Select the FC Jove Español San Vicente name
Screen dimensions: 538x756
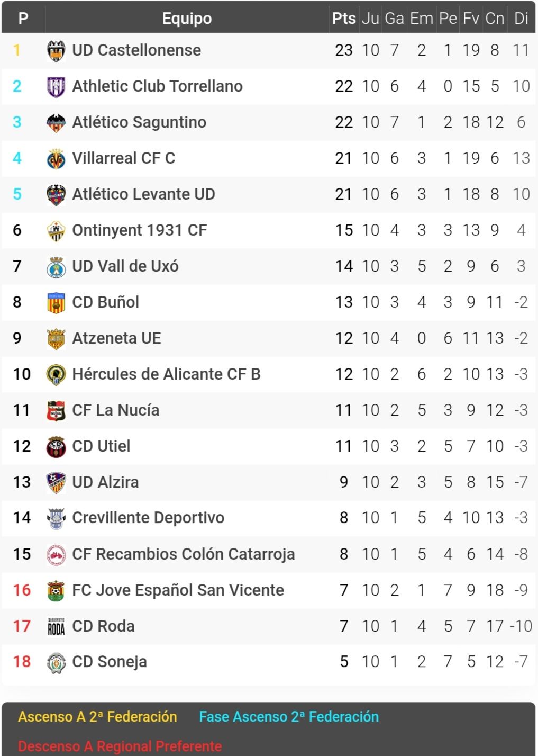click(178, 590)
